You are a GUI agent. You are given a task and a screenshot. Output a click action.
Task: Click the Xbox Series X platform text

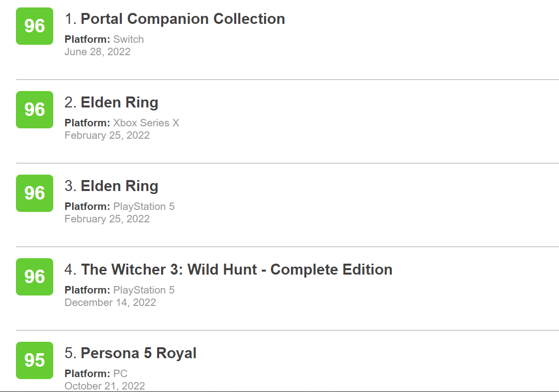tap(146, 123)
